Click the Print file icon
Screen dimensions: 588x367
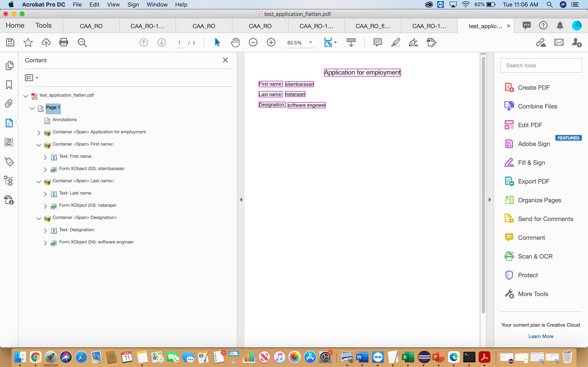(x=64, y=42)
